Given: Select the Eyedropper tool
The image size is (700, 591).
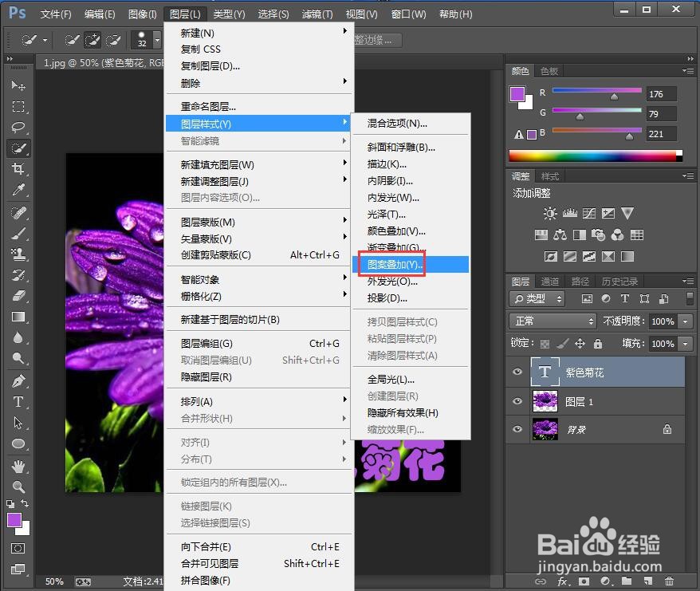Looking at the screenshot, I should (x=18, y=190).
